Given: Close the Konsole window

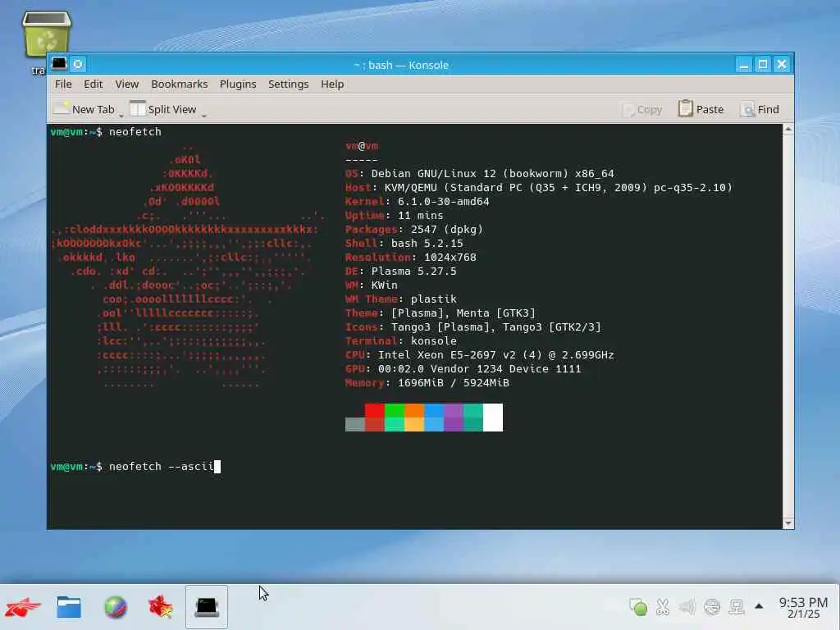Looking at the screenshot, I should tap(782, 65).
